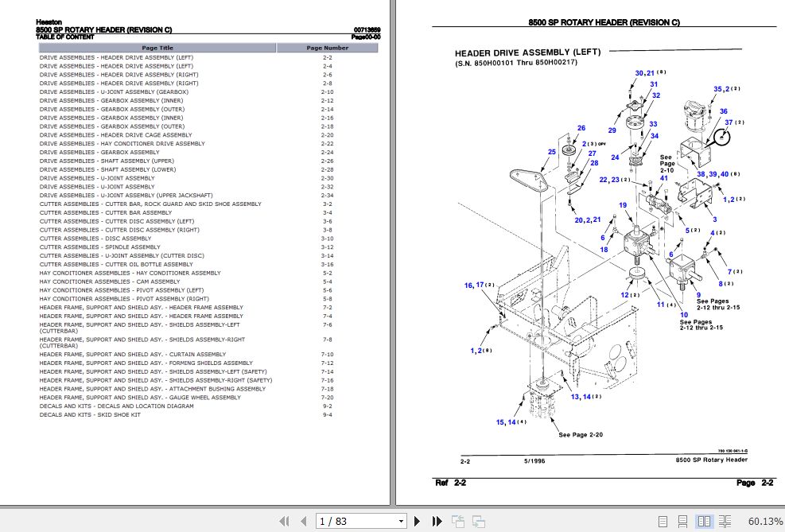Click part callout 25 in the diagram

[x=552, y=152]
